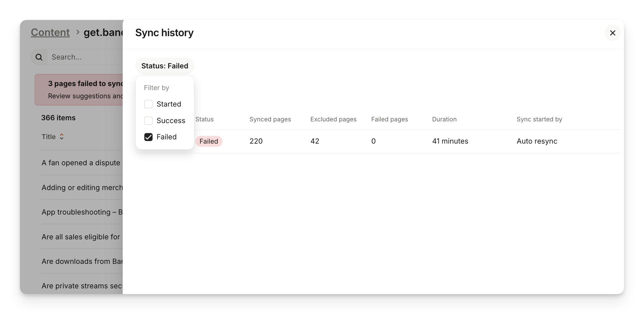Click the Sync started by column header
This screenshot has width=644, height=314.
click(x=539, y=119)
